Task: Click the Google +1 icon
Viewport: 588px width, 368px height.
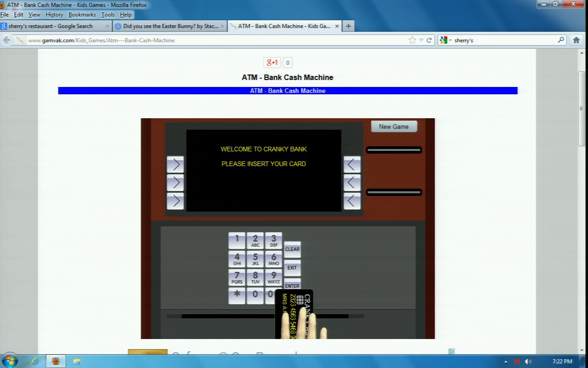Action: point(272,63)
